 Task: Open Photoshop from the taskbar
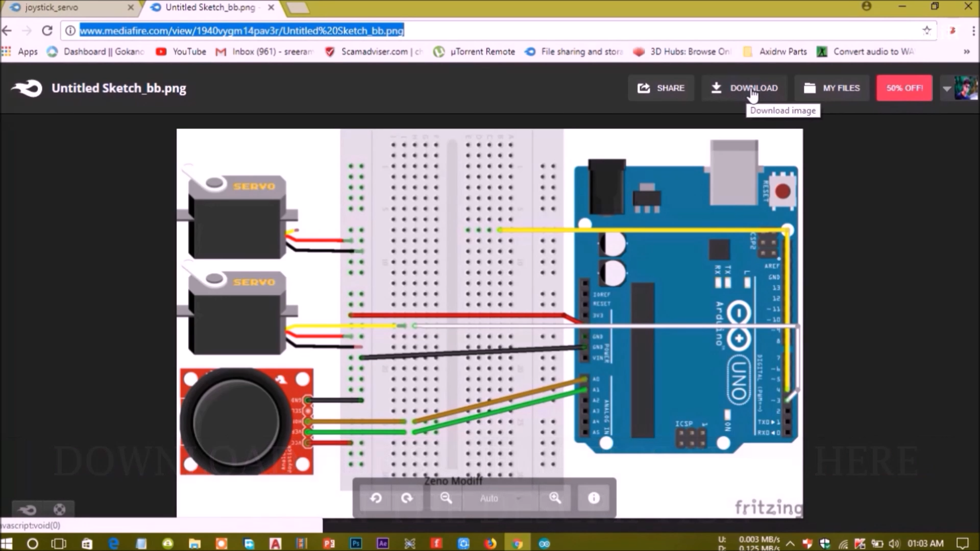pyautogui.click(x=356, y=543)
